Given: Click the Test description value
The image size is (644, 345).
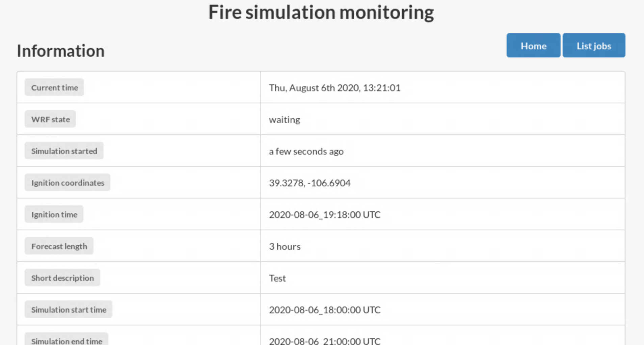Looking at the screenshot, I should point(277,278).
